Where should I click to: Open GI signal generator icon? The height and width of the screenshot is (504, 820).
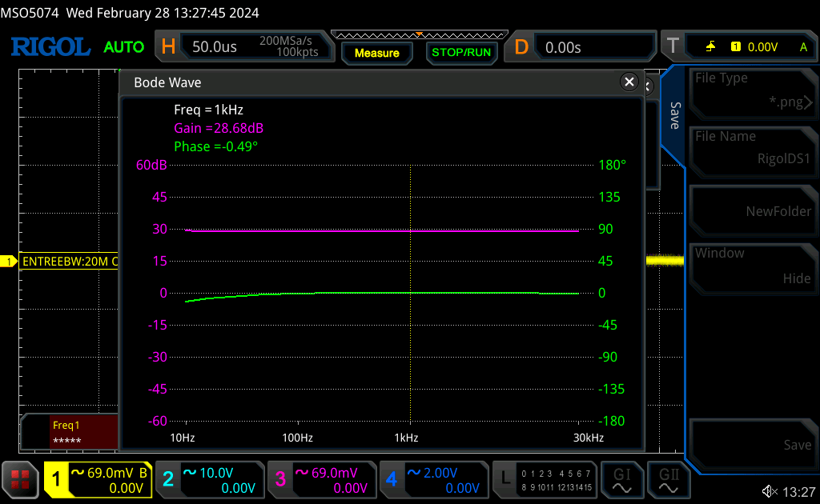[x=621, y=480]
